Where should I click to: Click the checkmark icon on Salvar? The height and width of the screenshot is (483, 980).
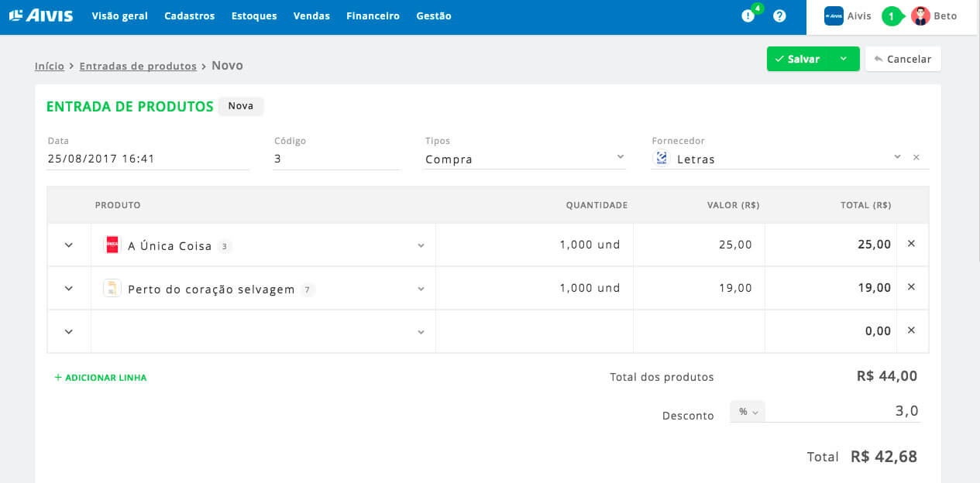point(779,59)
